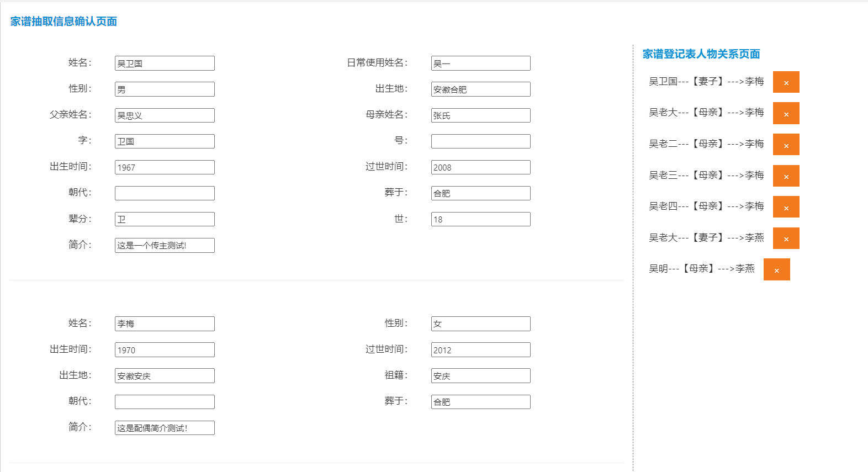Focus the spouse's 葬于 field with 合肥
Viewport: 868px width, 472px height.
(x=480, y=402)
